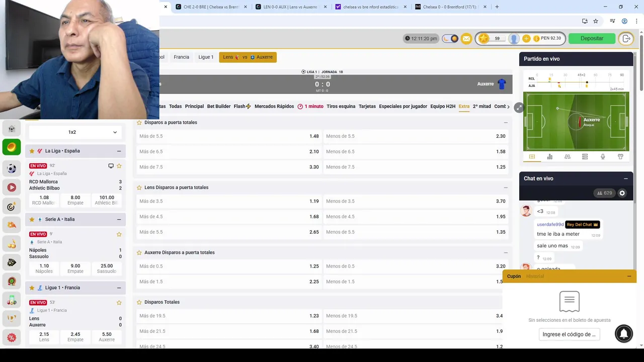Screen dimensions: 644x362
Task: Select Empate odds 8.00 for Mallorca match
Action: [x=75, y=200]
